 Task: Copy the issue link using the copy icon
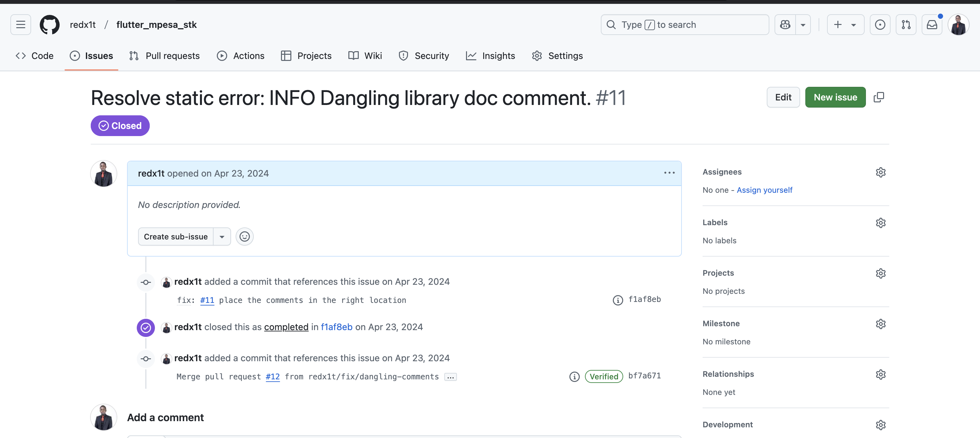point(879,97)
